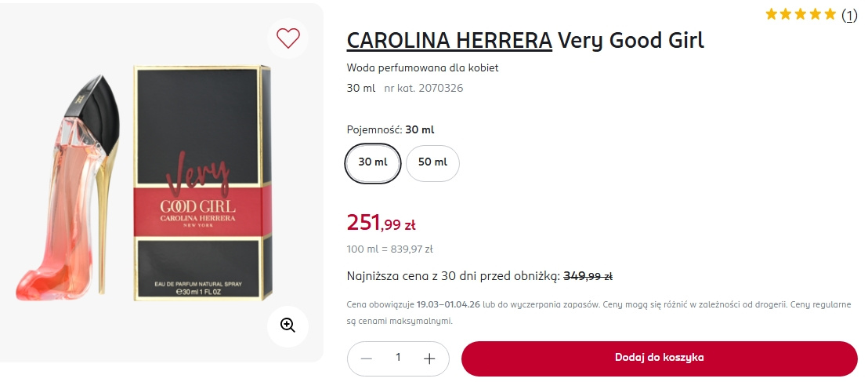Open the reviews count link (1)

(849, 15)
